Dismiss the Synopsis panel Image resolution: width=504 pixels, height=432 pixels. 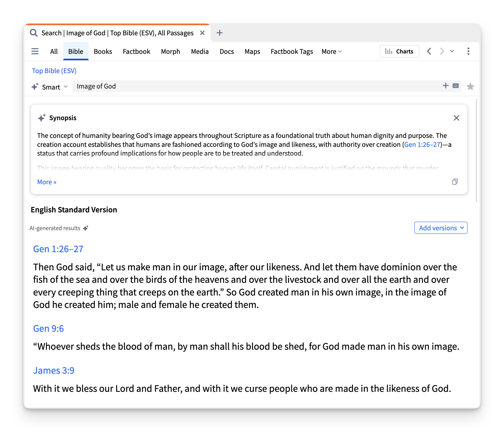tap(456, 118)
